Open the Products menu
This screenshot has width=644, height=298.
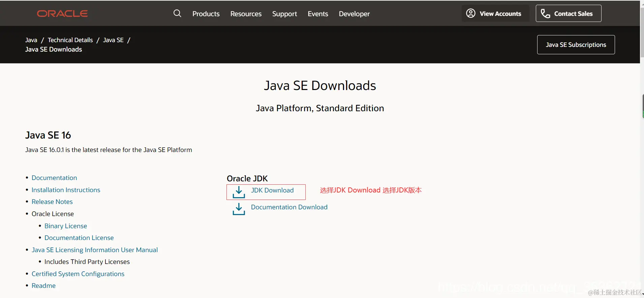tap(206, 14)
